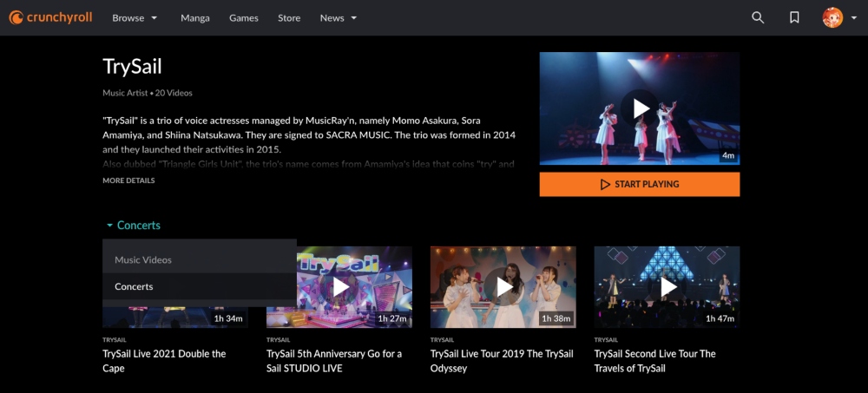Viewport: 868px width, 393px height.
Task: Expand MORE DETAILS of artist description
Action: [x=128, y=180]
